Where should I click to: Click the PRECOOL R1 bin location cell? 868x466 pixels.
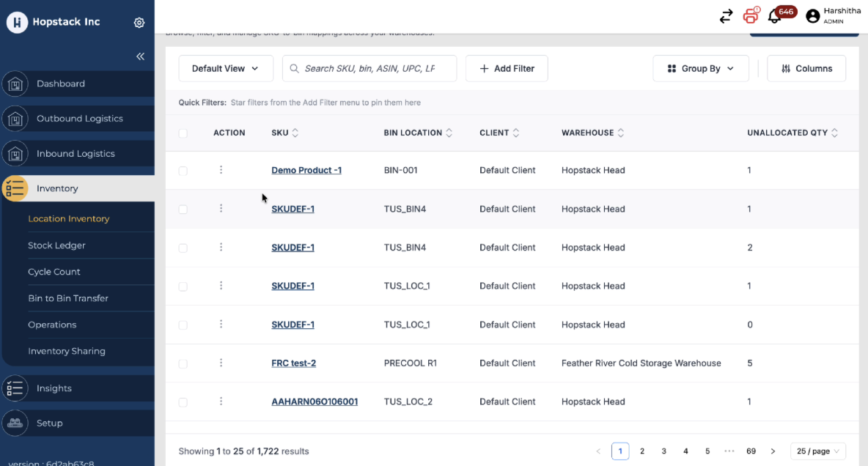coord(411,363)
